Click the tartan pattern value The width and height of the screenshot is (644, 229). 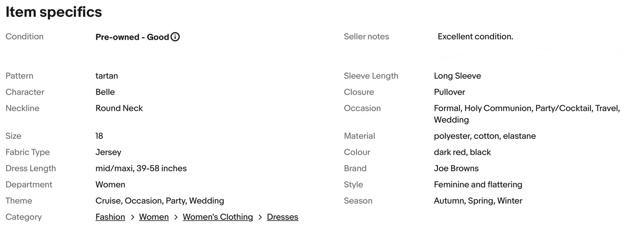(107, 76)
